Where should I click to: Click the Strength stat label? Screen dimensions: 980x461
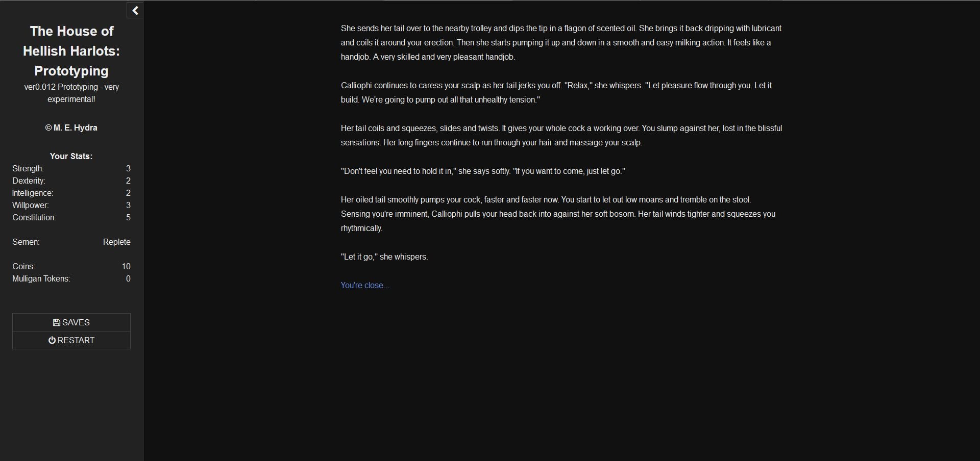pos(28,168)
